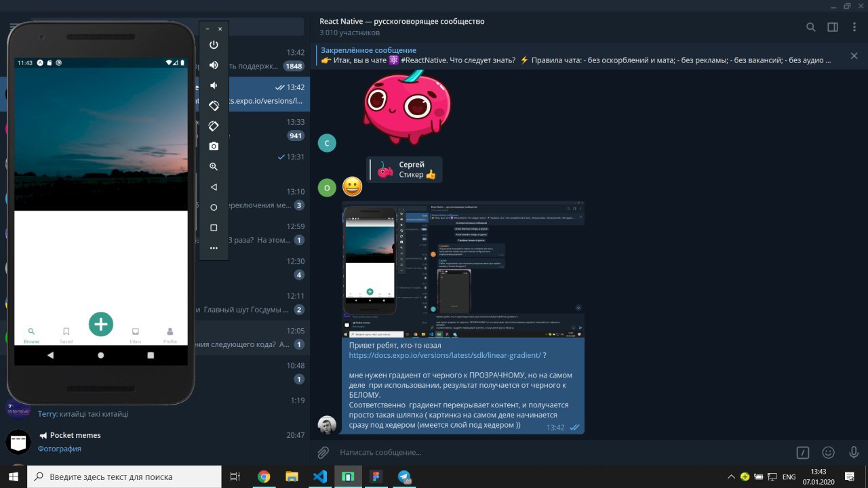Open Telegram chat options three-dot menu
Screen dimensions: 868x488
(x=853, y=27)
